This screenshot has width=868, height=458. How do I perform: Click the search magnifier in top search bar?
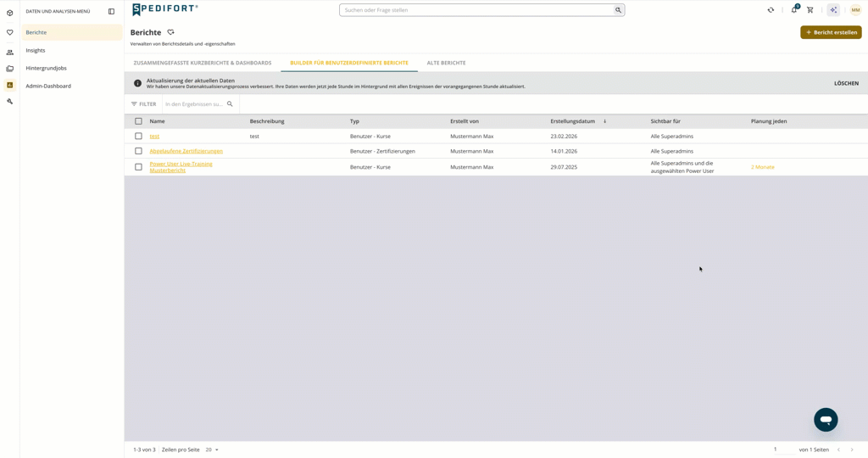coord(618,10)
